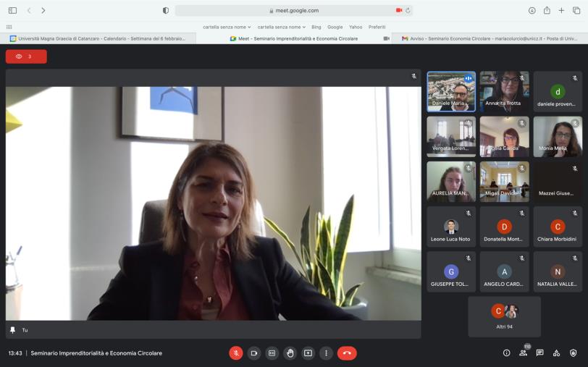This screenshot has width=588, height=367.
Task: Show the participants list panel
Action: 523,353
